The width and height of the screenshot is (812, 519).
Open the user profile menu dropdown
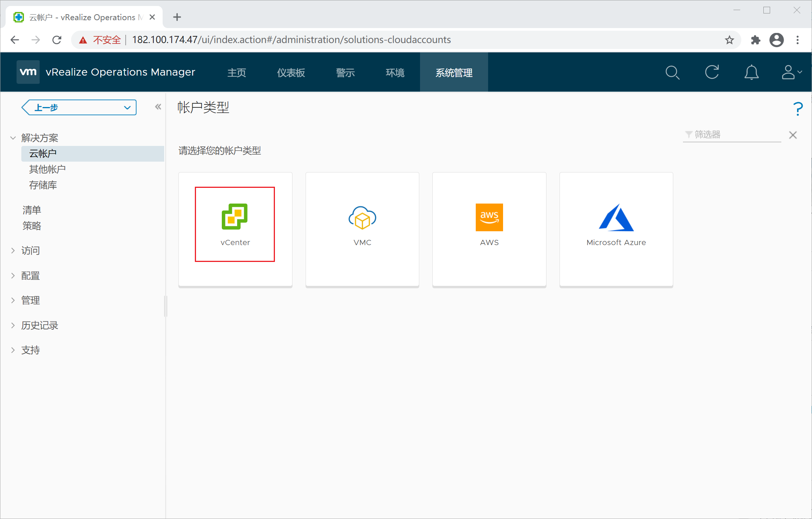pyautogui.click(x=791, y=72)
